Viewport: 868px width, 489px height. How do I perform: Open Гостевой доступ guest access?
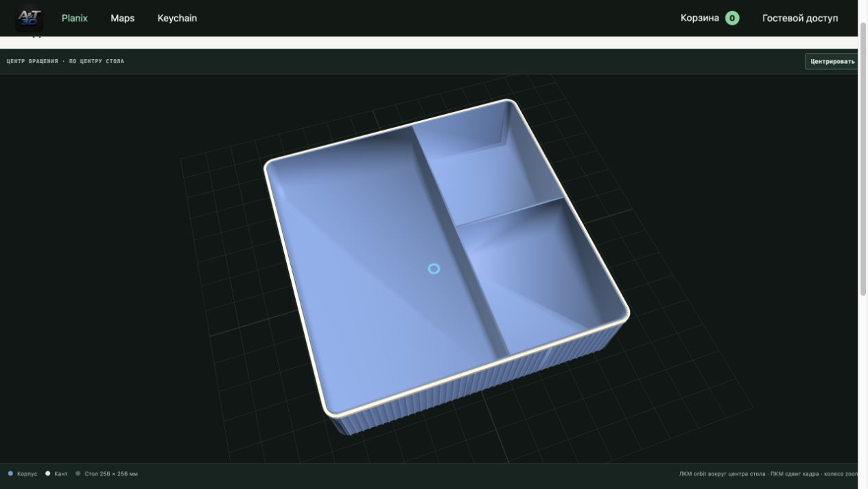coord(800,18)
